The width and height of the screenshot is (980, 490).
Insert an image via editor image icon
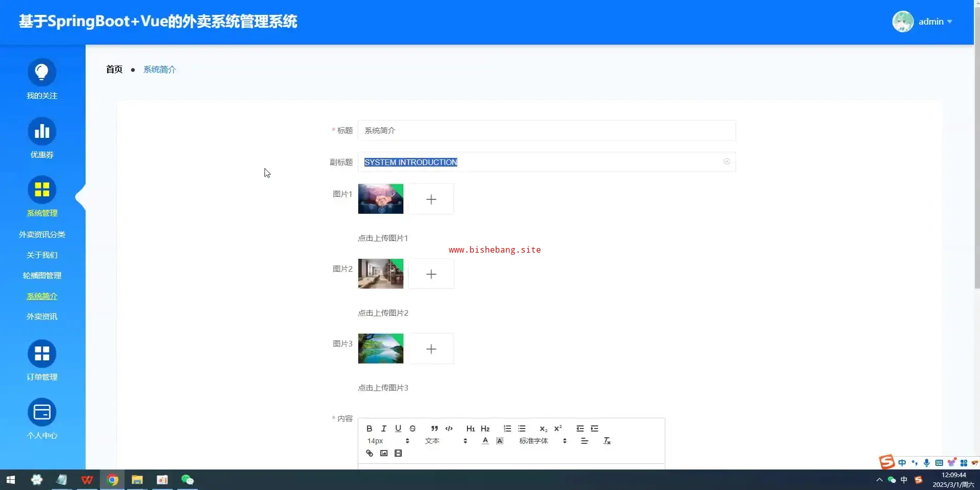coord(383,453)
